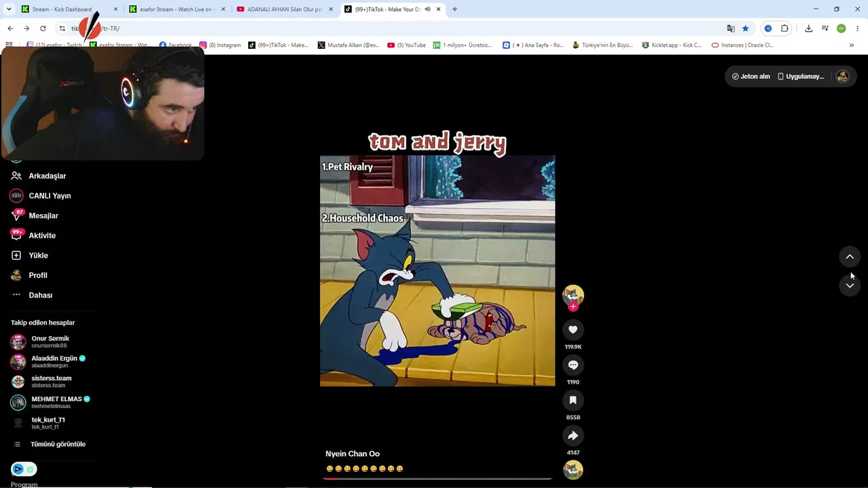This screenshot has width=868, height=488.
Task: Open the Chrome profile avatar
Action: [x=842, y=28]
